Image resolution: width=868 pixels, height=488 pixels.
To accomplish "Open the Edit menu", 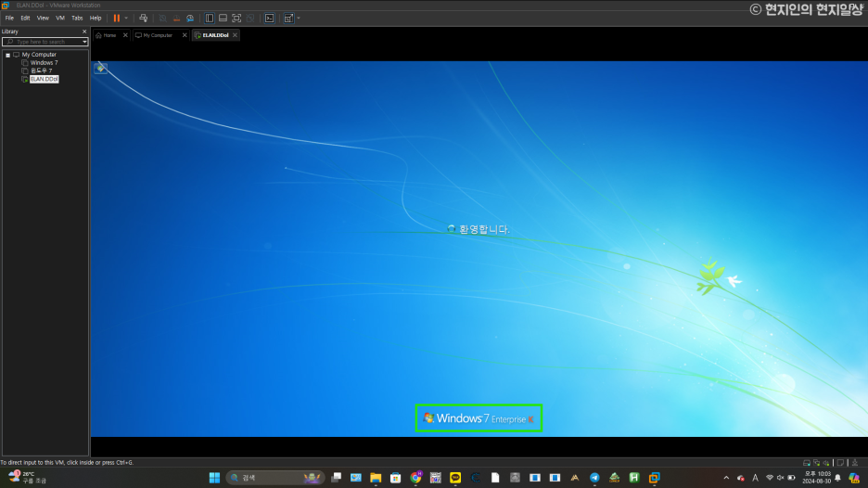I will 25,19.
